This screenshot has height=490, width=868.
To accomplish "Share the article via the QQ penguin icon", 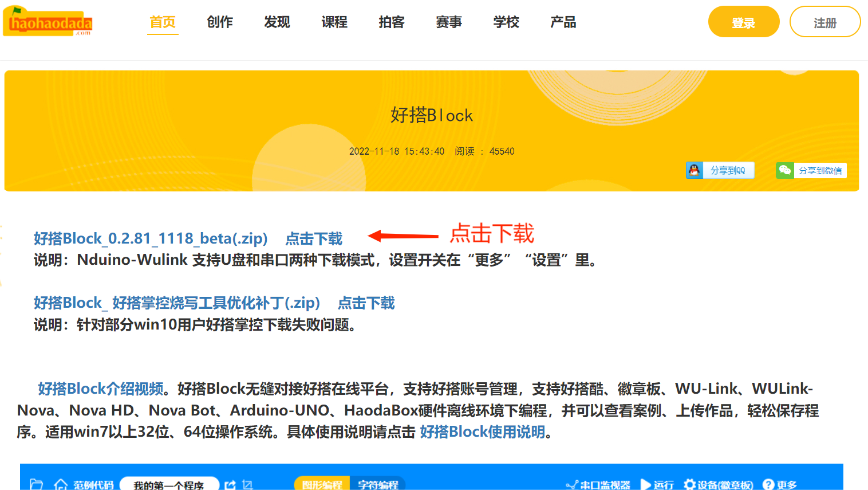I will [695, 170].
